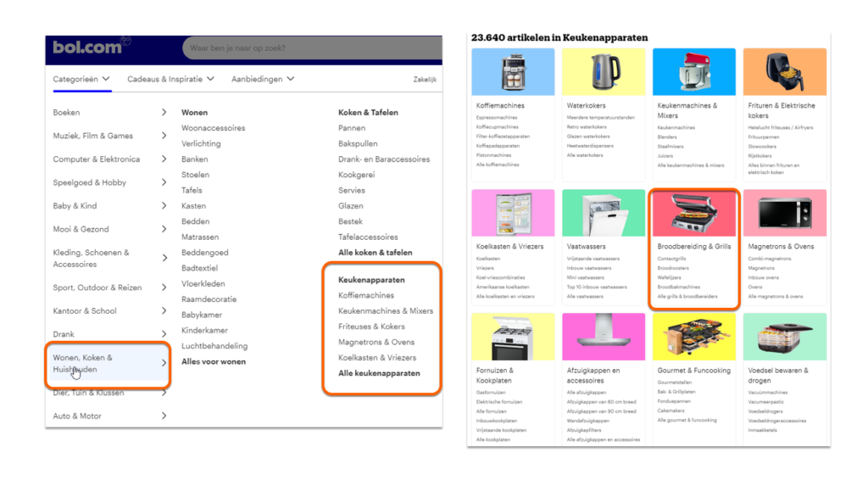The image size is (868, 491).
Task: Open the Matrassen link
Action: tap(200, 237)
